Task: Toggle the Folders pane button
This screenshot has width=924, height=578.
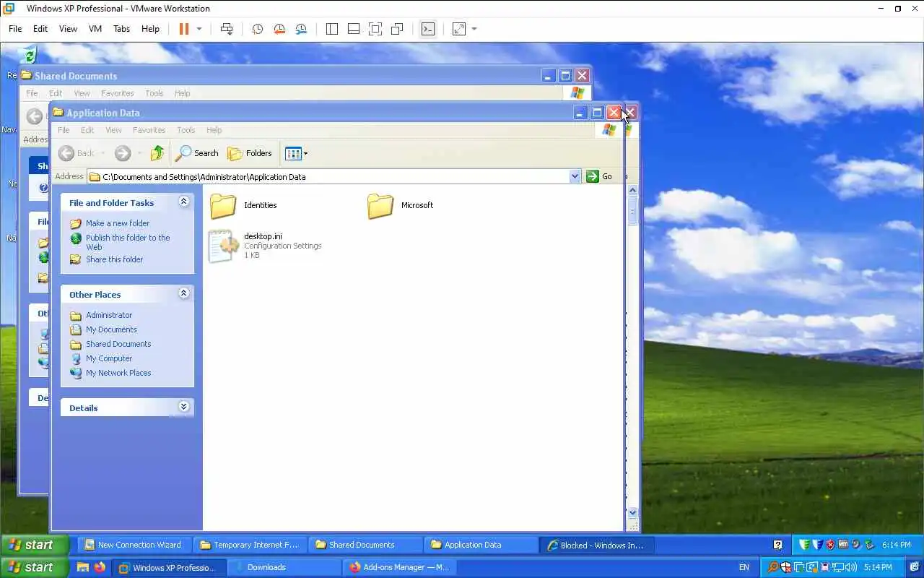Action: click(x=250, y=153)
